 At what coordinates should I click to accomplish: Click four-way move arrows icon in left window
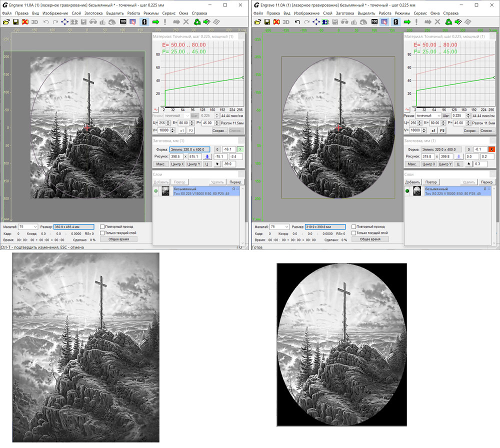[x=65, y=22]
